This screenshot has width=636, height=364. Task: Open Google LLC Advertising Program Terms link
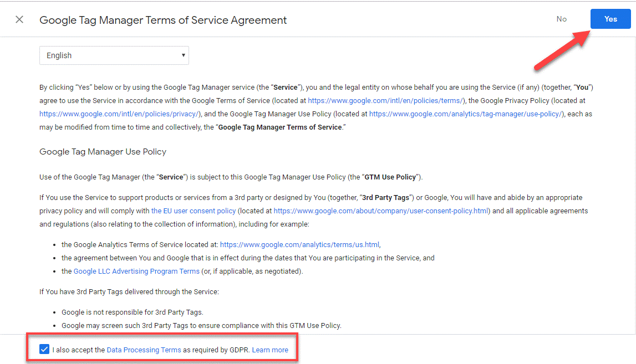[136, 271]
